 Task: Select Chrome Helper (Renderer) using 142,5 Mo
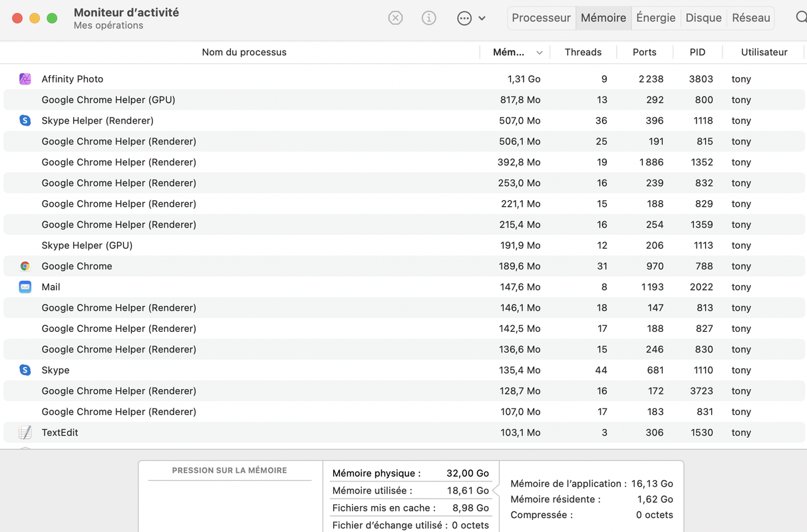[x=404, y=329]
